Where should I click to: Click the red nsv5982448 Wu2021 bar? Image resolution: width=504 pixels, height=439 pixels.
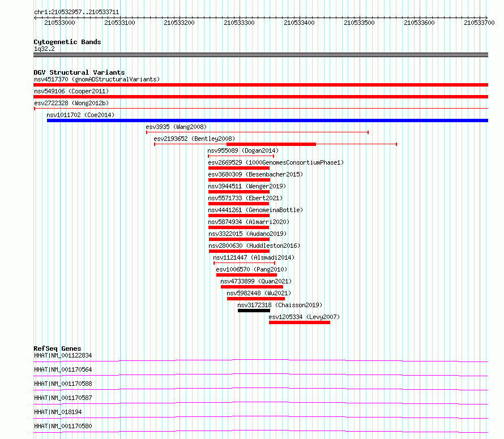pyautogui.click(x=256, y=299)
